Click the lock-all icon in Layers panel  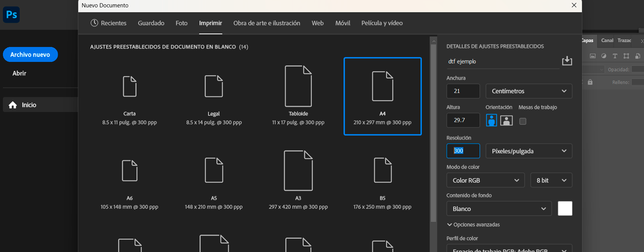pyautogui.click(x=590, y=82)
